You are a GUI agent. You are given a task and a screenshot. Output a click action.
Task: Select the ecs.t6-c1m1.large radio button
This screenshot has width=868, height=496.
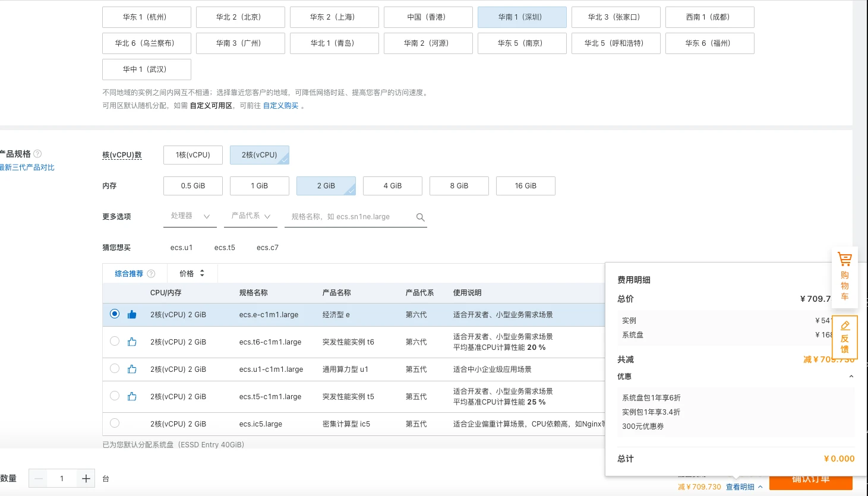pos(115,341)
